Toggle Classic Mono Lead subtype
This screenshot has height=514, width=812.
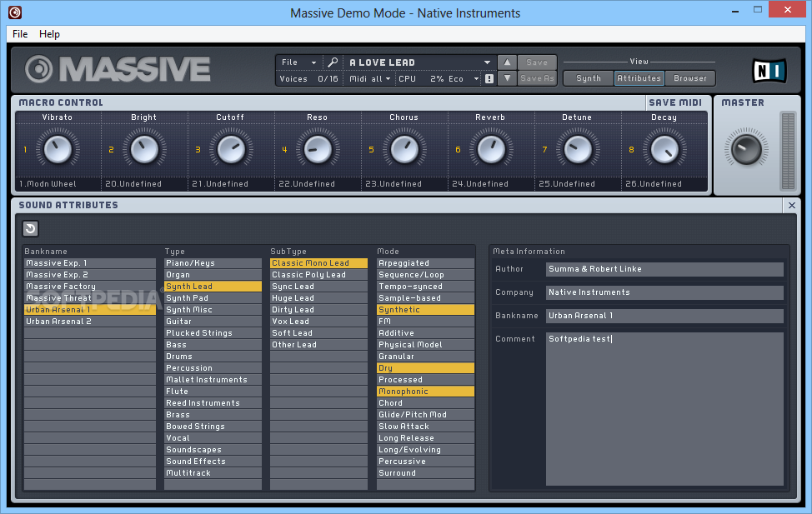coord(319,263)
